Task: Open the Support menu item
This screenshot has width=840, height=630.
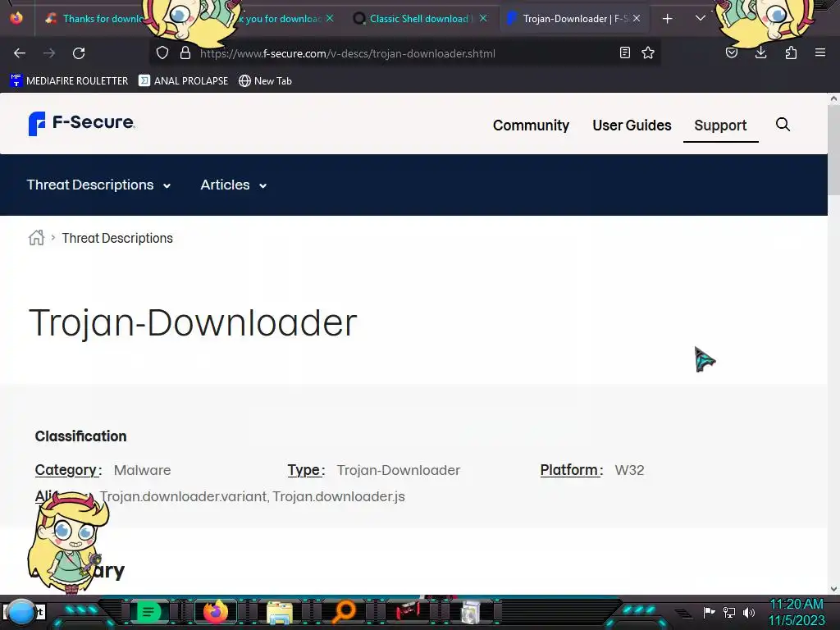Action: (720, 126)
